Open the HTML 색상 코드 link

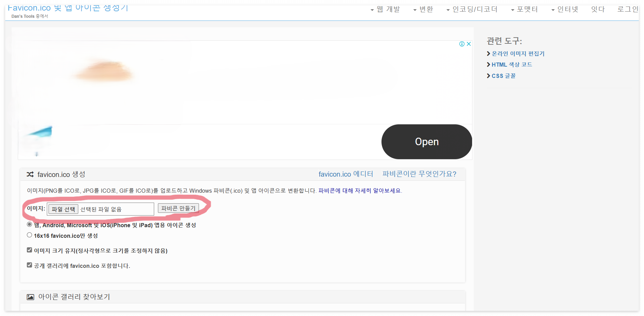[x=512, y=65]
